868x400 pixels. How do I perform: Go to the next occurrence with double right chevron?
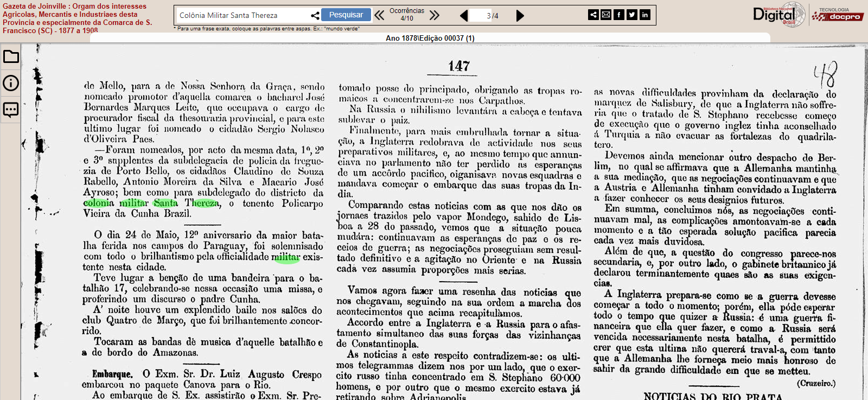click(435, 15)
